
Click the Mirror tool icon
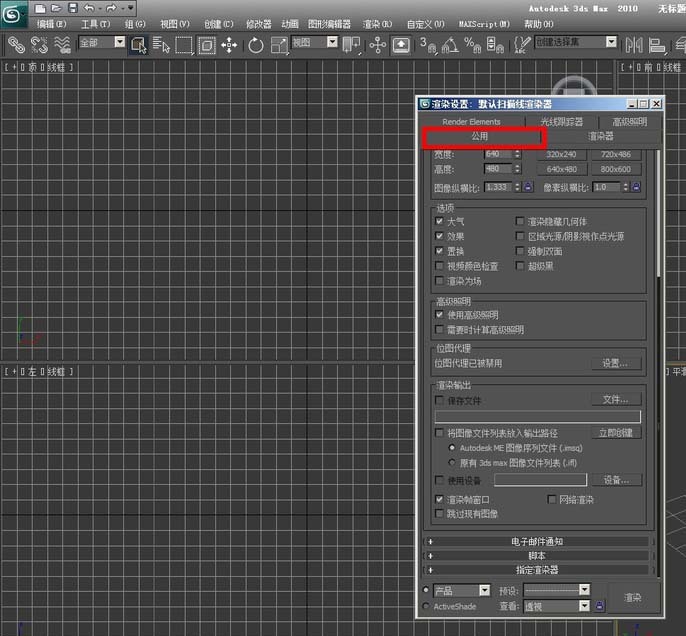634,45
